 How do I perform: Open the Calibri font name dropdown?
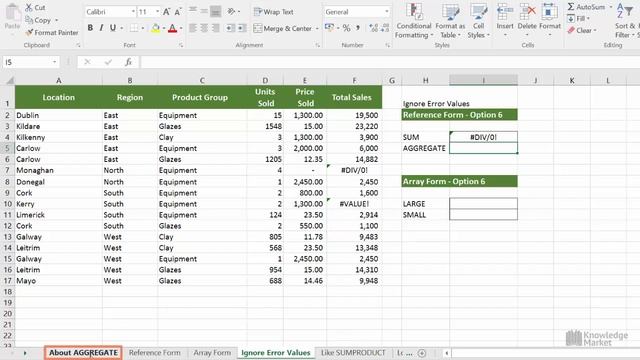(133, 12)
